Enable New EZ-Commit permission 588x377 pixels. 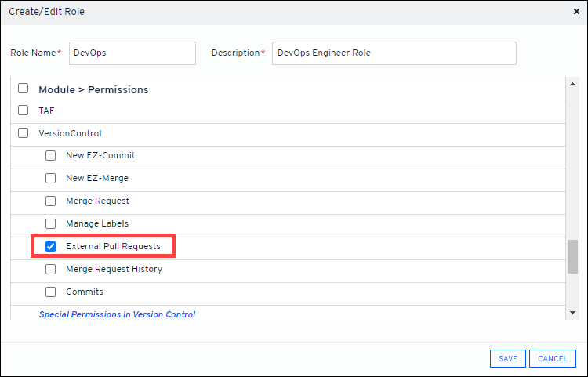(51, 156)
